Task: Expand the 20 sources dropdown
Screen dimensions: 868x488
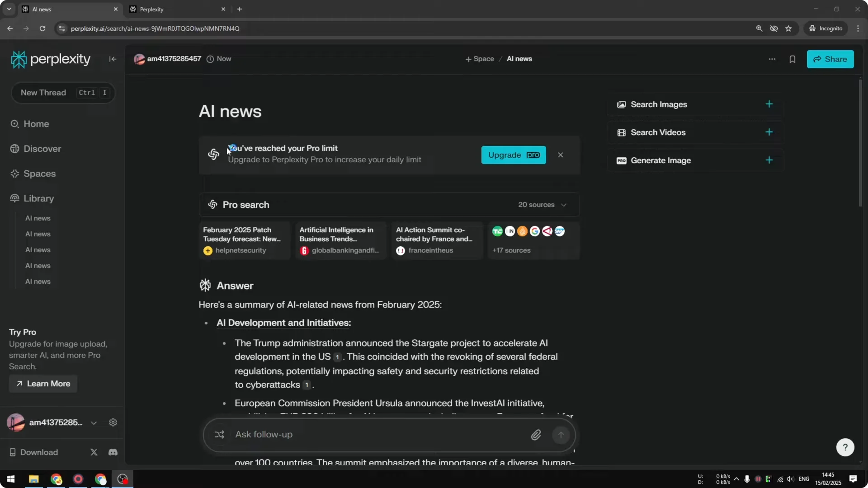Action: pos(542,205)
